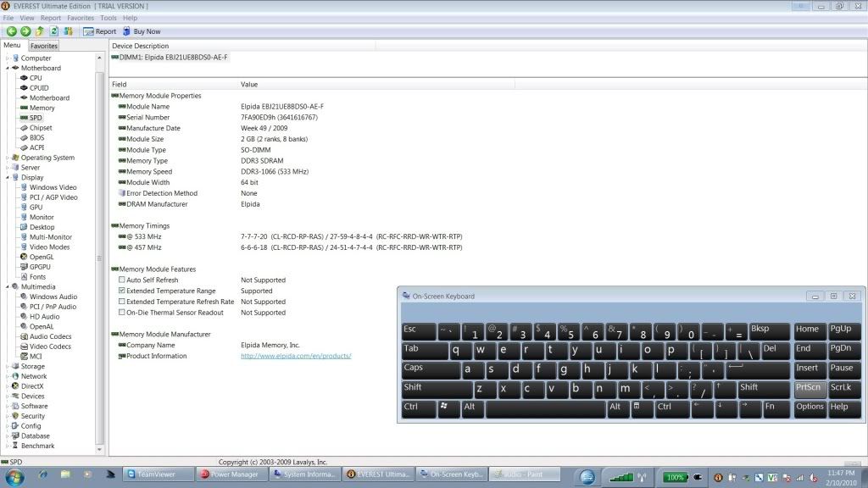The height and width of the screenshot is (488, 868).
Task: Expand the Devices tree node
Action: coord(7,396)
